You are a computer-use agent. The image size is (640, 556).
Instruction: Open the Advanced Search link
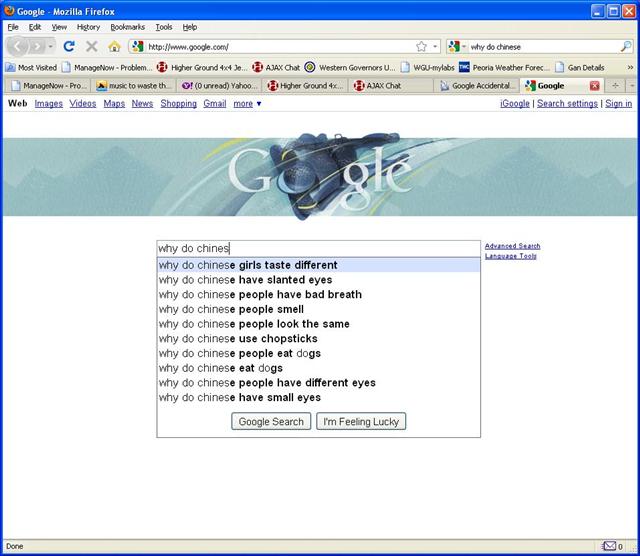click(512, 245)
